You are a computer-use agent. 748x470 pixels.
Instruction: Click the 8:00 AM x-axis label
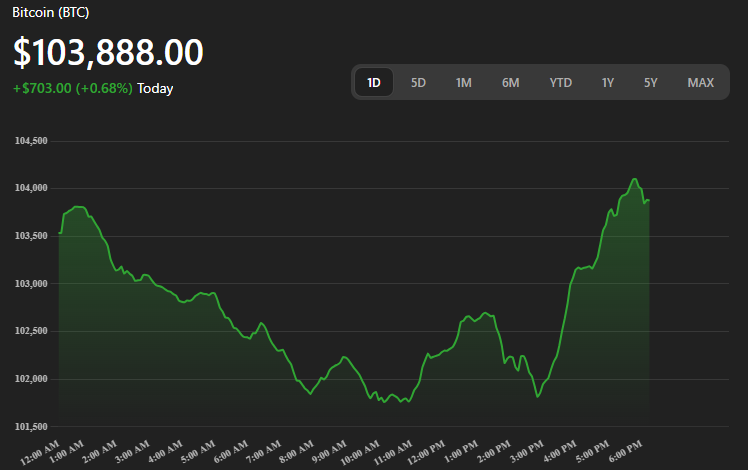[297, 451]
